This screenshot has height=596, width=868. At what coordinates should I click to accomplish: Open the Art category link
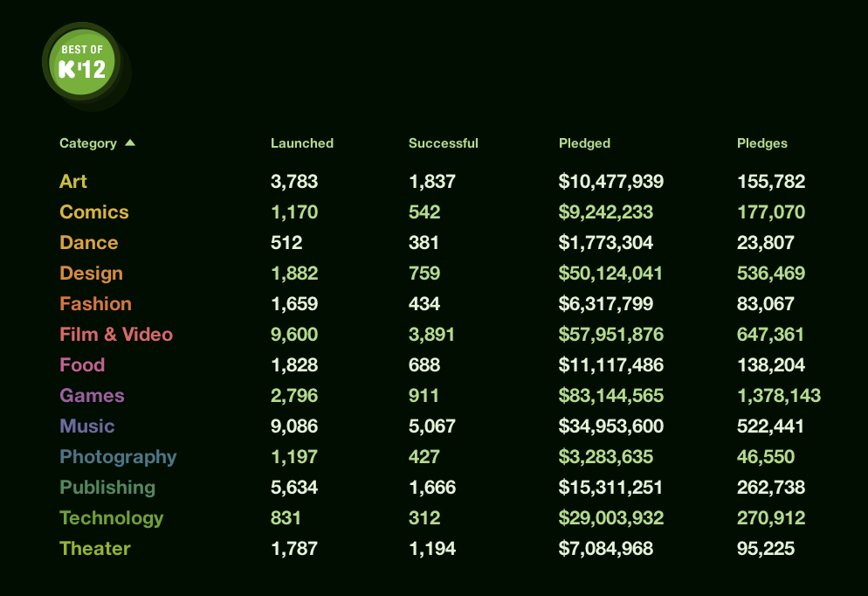(x=73, y=182)
